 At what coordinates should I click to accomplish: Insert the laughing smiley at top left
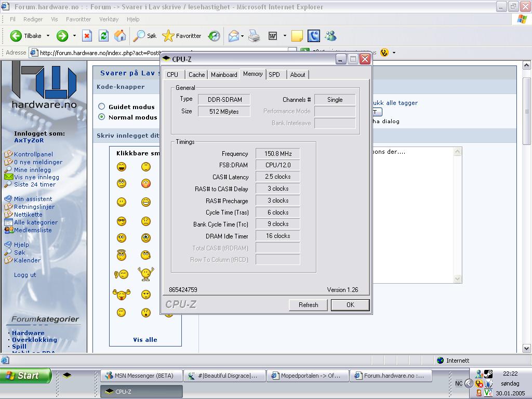[x=122, y=167]
